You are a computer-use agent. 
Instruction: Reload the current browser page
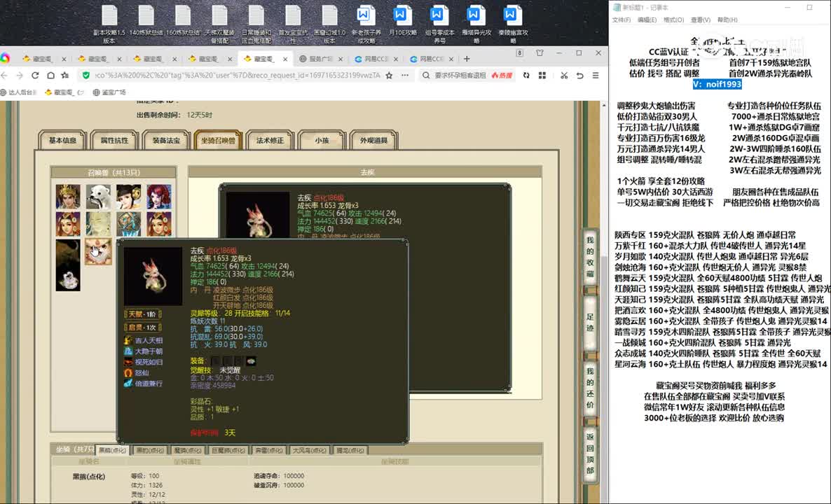[35, 75]
